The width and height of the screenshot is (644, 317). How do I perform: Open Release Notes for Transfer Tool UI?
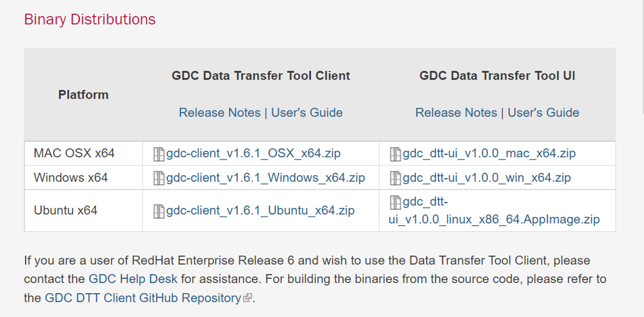tap(456, 113)
